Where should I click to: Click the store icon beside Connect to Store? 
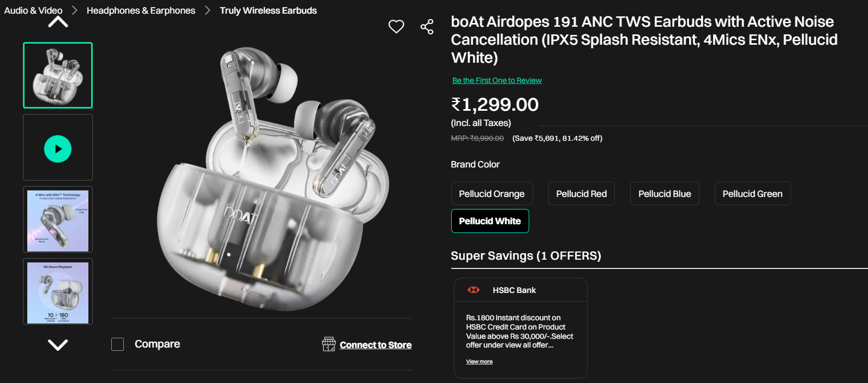click(x=329, y=344)
